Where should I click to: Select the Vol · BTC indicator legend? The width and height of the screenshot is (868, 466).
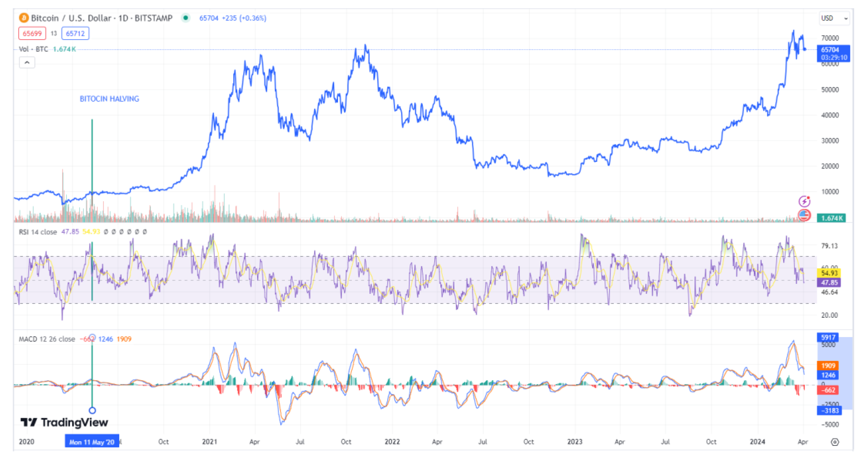tap(34, 49)
